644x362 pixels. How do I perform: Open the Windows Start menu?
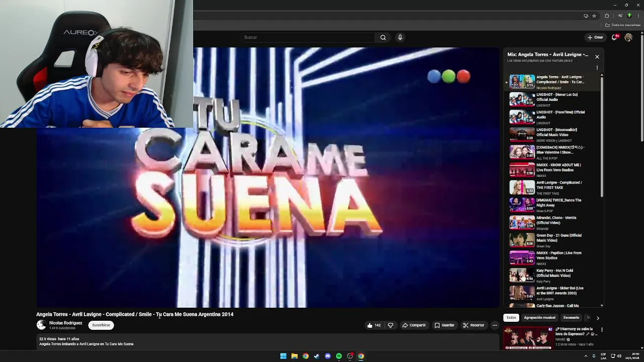click(x=283, y=356)
